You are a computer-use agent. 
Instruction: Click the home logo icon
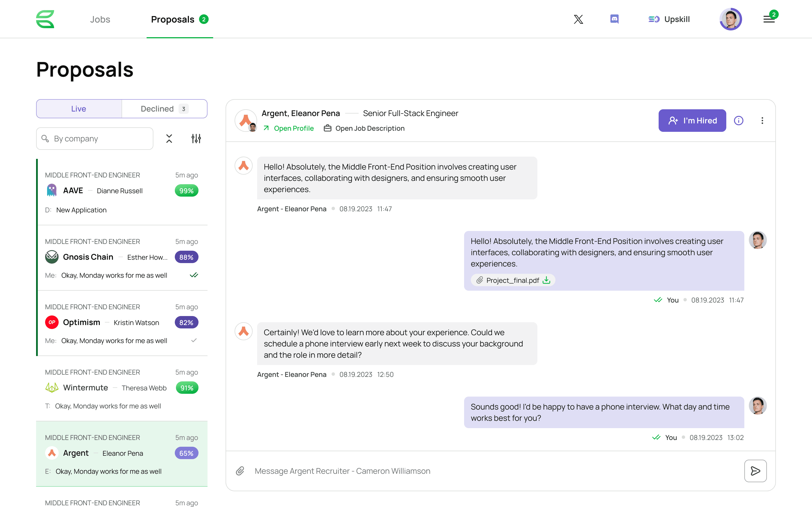[x=45, y=19]
